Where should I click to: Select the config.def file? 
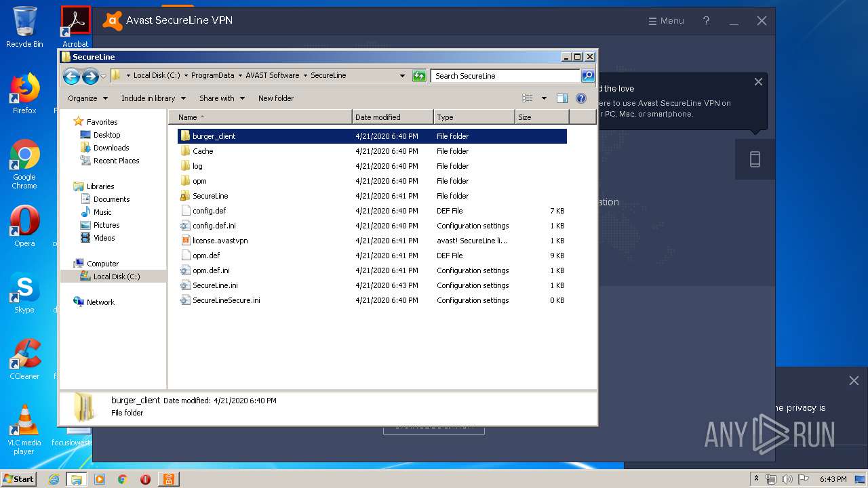coord(372,211)
